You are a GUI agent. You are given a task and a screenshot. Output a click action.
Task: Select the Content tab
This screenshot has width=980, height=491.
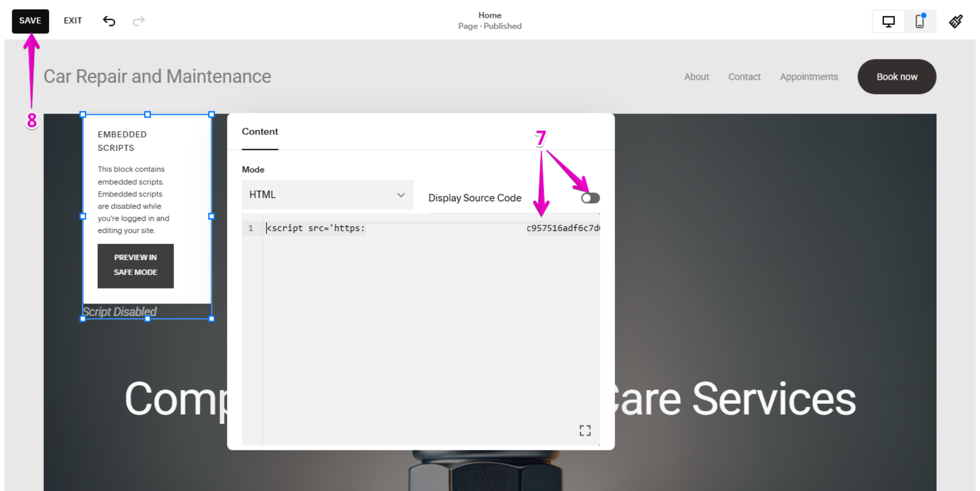click(260, 132)
